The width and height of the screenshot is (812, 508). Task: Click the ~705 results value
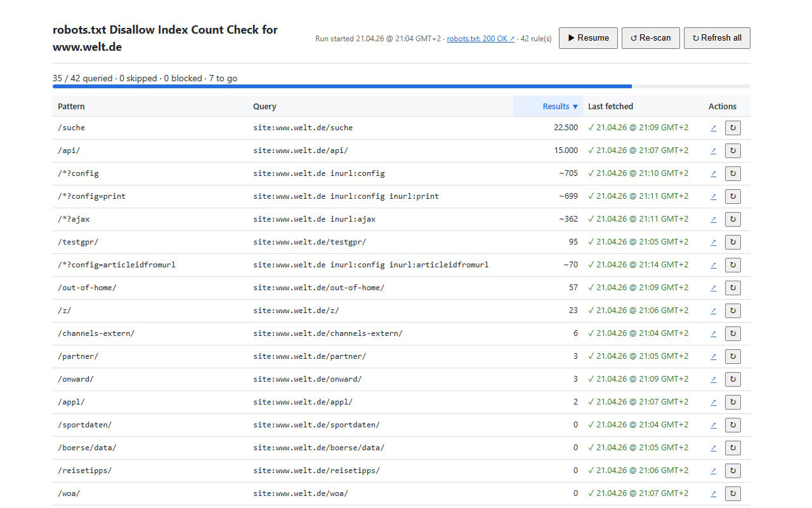[x=568, y=174]
